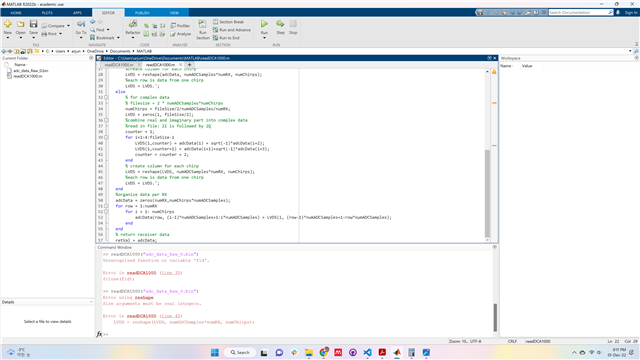Click the MATLAB folder in path

(x=144, y=51)
